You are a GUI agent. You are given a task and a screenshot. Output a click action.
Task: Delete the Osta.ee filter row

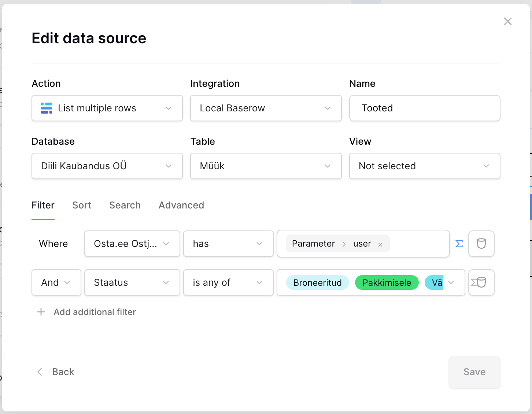[481, 244]
